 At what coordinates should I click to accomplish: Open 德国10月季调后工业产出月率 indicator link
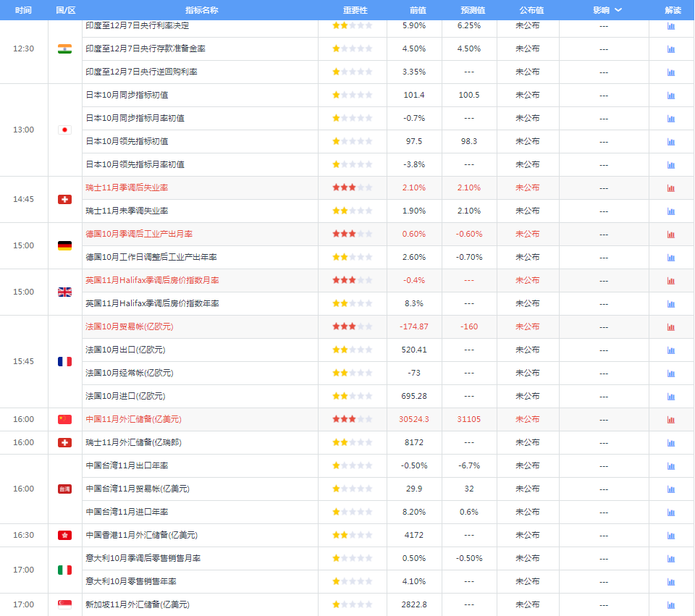click(x=139, y=234)
